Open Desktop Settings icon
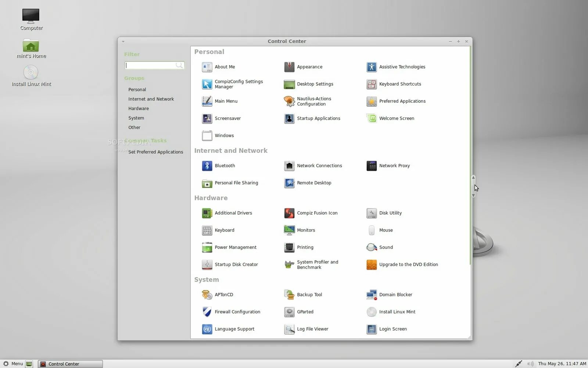Screen dimensions: 588x368 coord(289,84)
